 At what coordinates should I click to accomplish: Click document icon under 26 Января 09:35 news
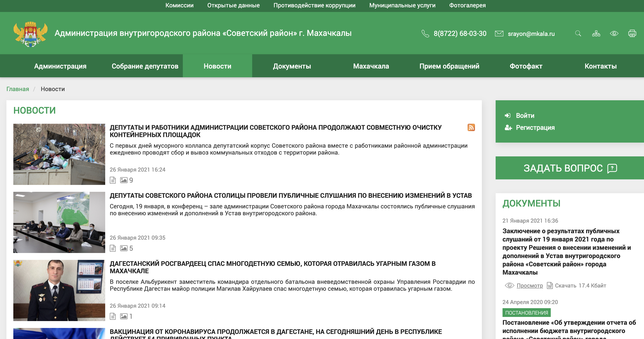pos(113,248)
